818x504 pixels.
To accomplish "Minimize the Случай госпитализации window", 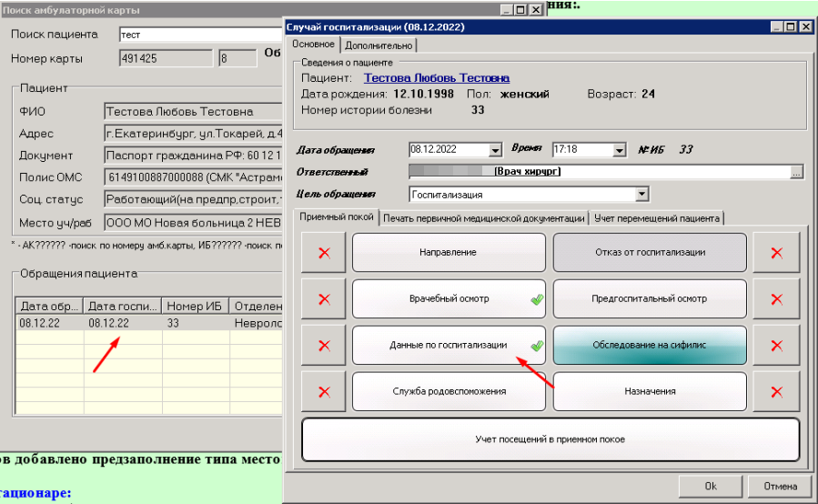I will click(x=777, y=26).
